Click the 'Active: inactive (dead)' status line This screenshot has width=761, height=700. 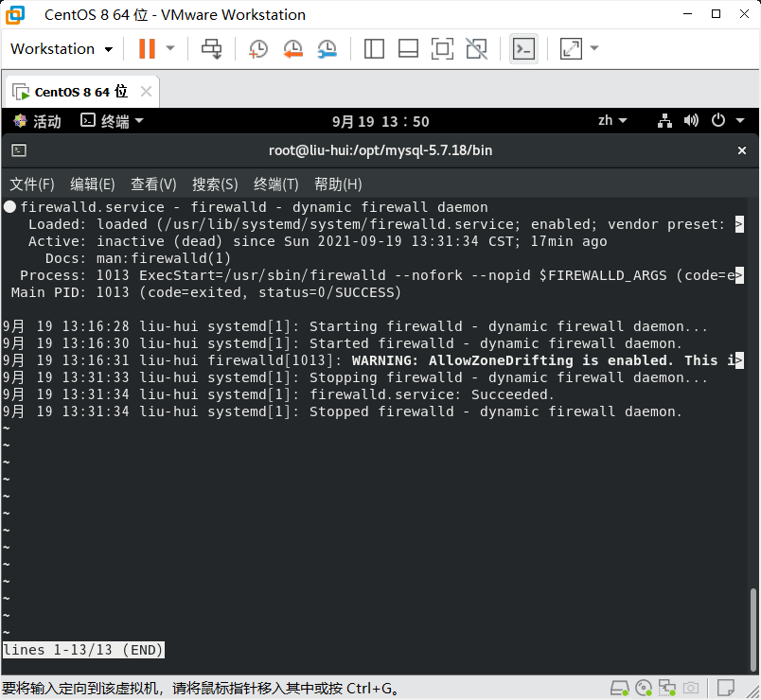click(x=317, y=241)
